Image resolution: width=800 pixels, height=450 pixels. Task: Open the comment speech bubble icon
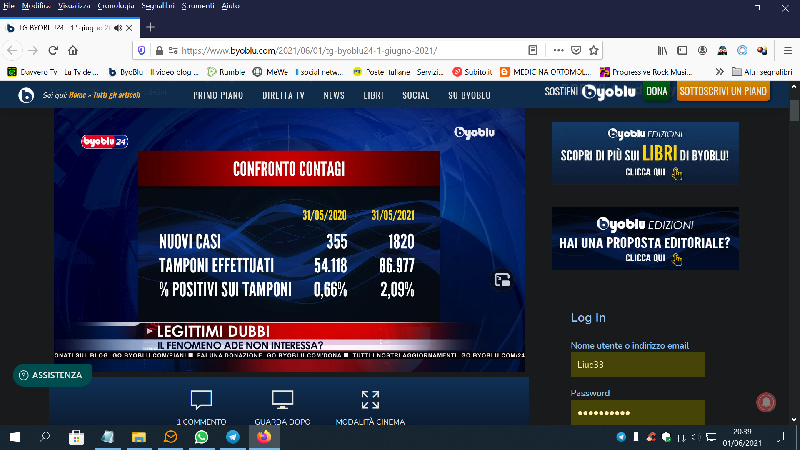coord(201,399)
